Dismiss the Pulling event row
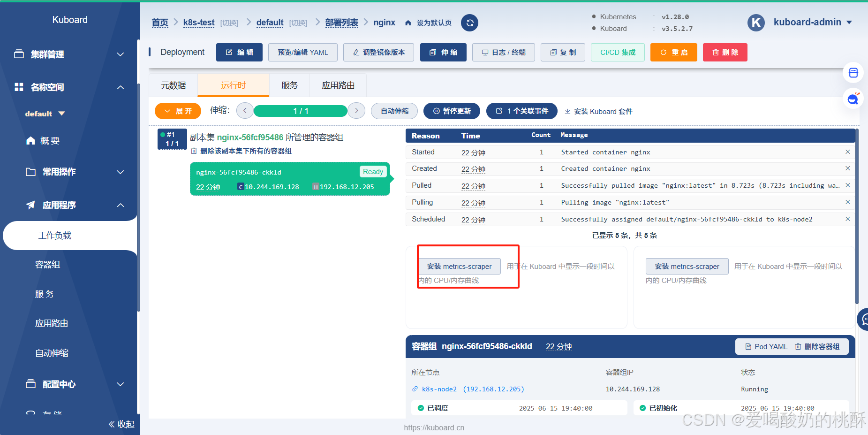The width and height of the screenshot is (868, 435). [x=847, y=202]
